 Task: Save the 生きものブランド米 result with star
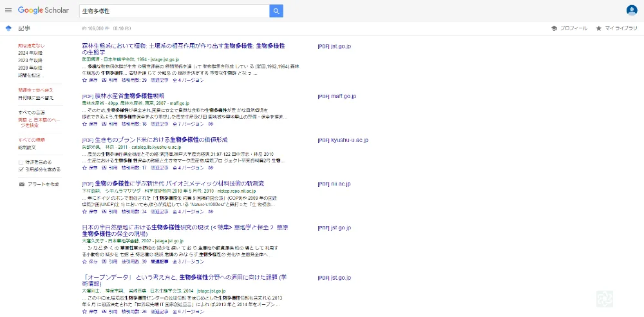(89, 168)
